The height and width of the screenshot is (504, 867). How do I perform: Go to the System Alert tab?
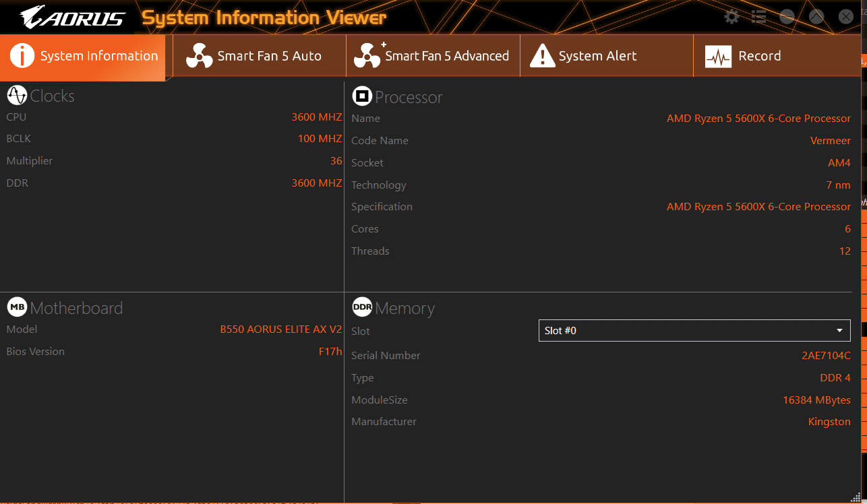coord(607,56)
